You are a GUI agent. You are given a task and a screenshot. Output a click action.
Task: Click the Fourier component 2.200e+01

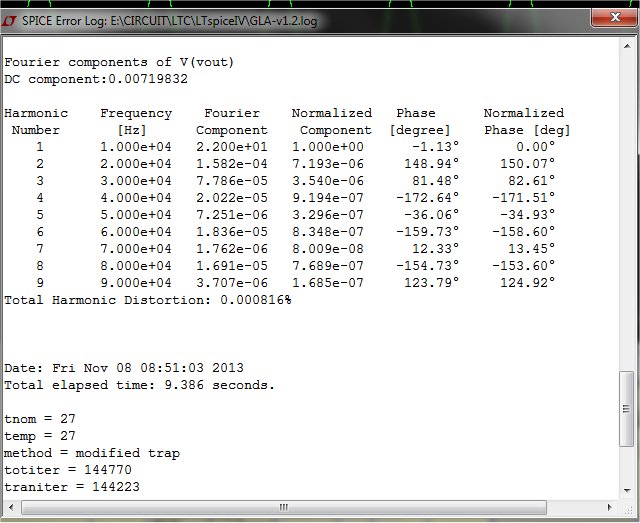pos(232,147)
